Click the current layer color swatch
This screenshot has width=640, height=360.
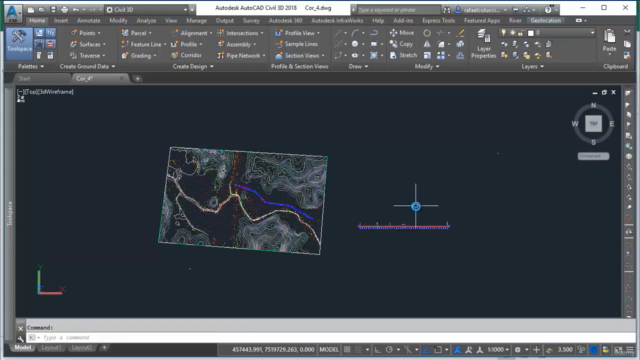tap(530, 33)
